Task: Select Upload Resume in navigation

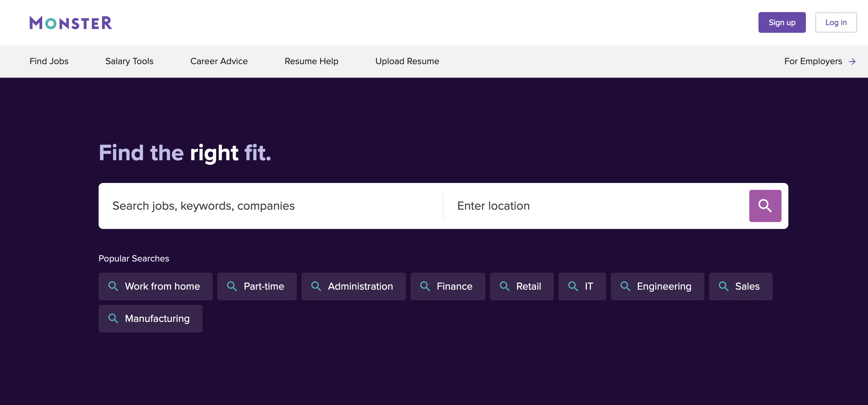Action: click(407, 61)
